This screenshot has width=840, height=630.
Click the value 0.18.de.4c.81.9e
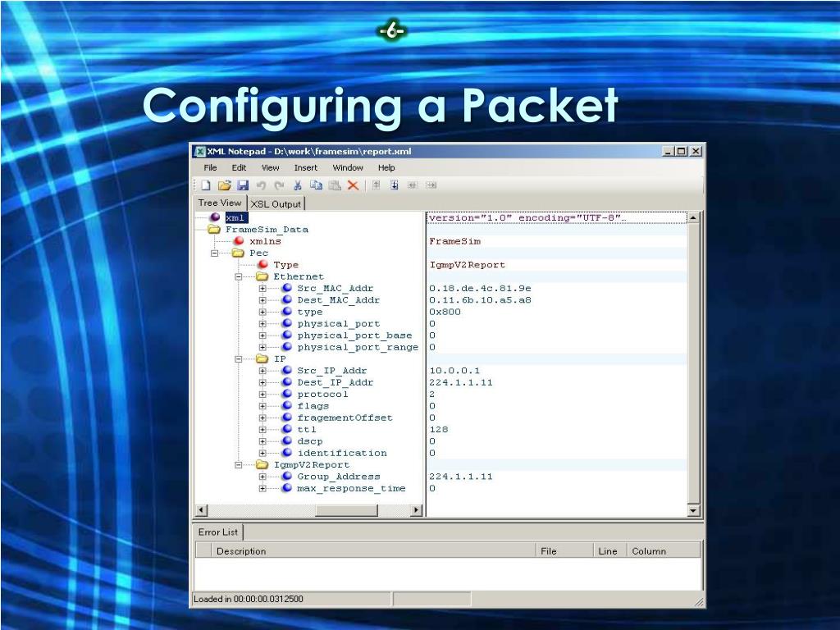(480, 288)
